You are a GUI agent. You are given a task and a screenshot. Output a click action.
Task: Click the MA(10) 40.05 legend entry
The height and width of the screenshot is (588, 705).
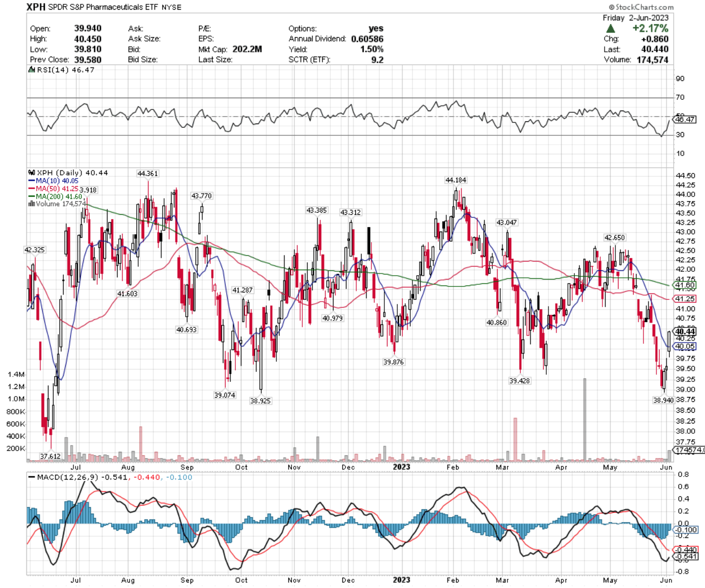tap(53, 181)
